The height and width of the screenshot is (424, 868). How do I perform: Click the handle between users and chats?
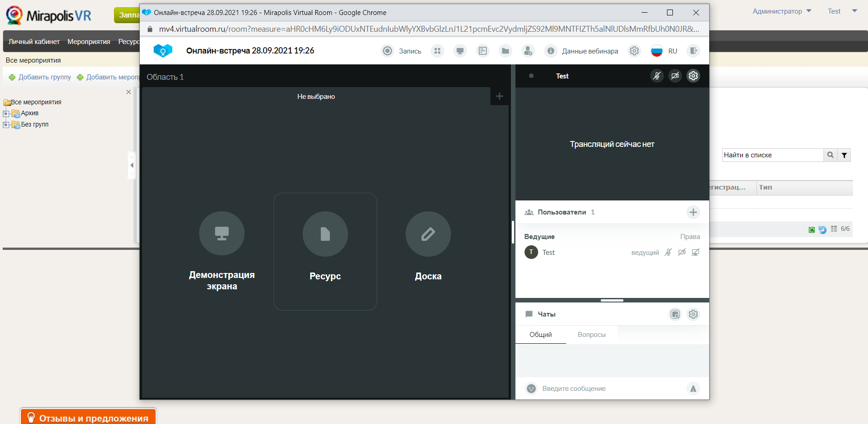[x=612, y=300]
